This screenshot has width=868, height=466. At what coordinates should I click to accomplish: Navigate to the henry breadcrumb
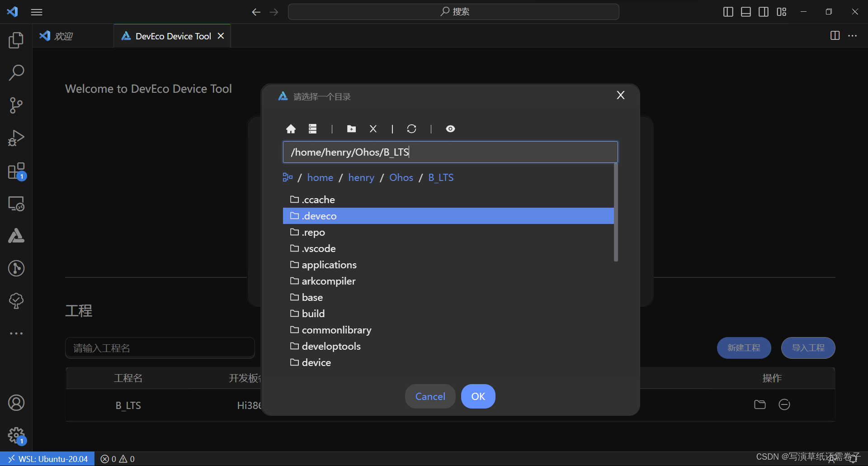tap(361, 177)
